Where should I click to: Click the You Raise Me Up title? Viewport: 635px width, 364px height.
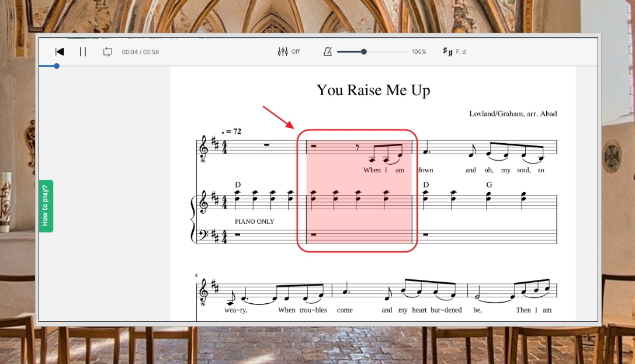pos(373,90)
